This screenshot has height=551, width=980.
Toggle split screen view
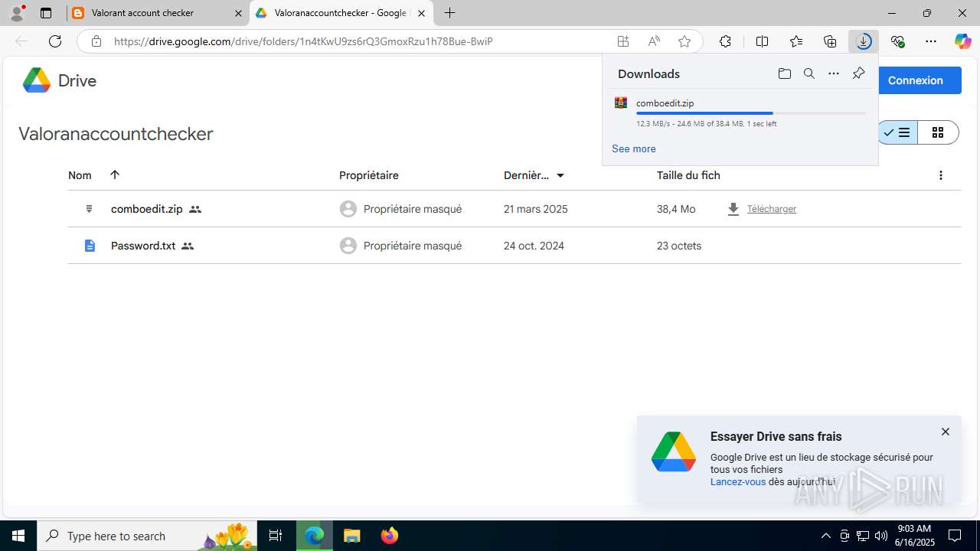tap(762, 41)
